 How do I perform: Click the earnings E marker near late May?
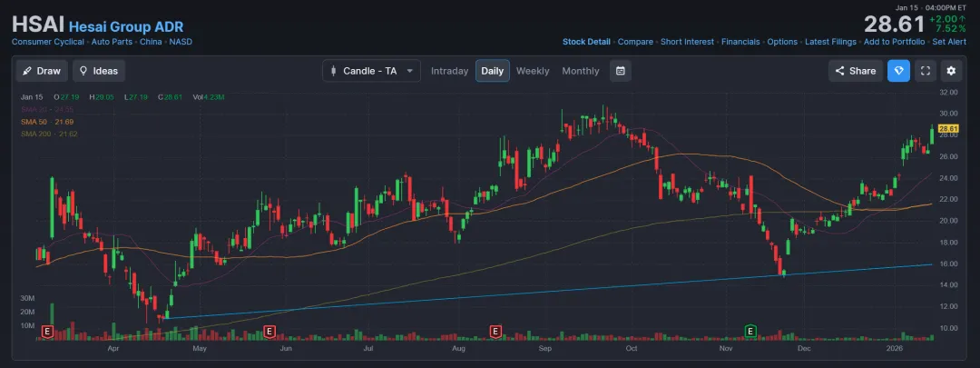(269, 331)
